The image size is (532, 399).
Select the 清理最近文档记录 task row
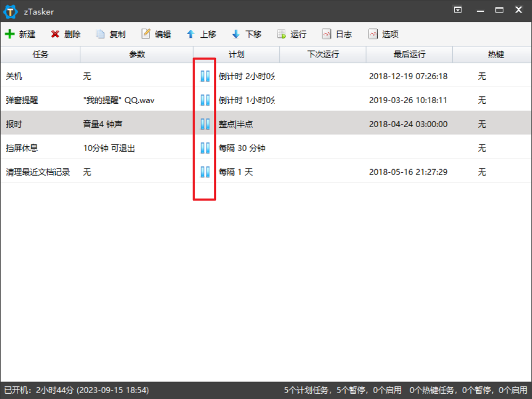pos(38,172)
